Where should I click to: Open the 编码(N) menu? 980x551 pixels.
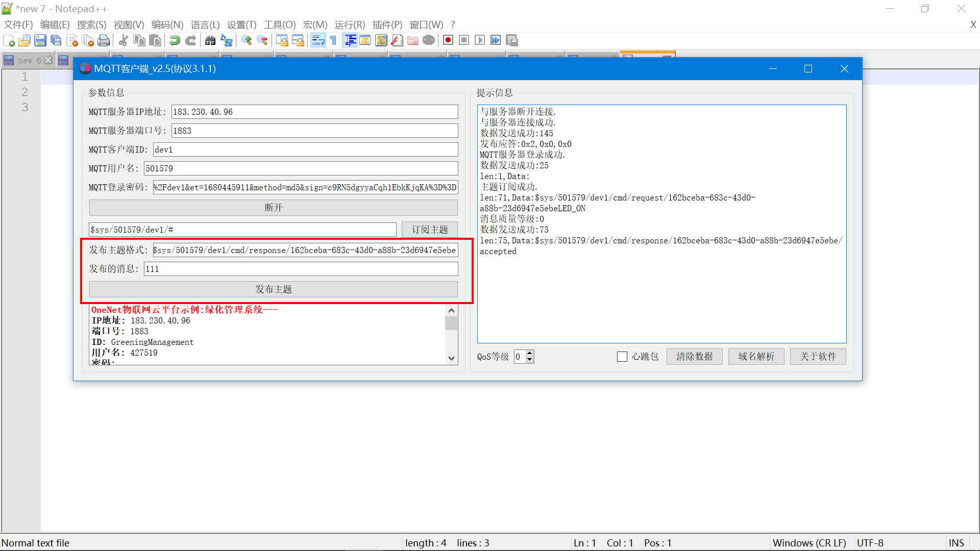167,24
